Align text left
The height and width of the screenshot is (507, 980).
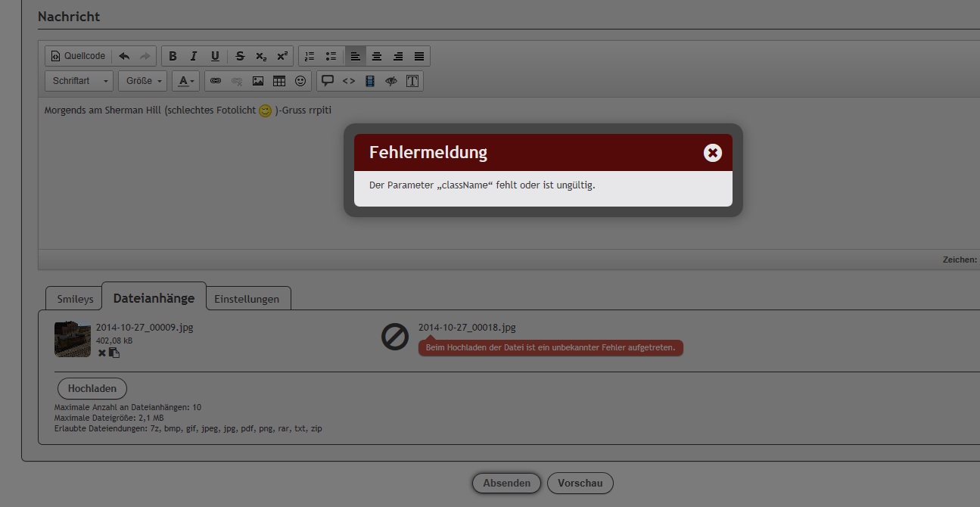355,56
